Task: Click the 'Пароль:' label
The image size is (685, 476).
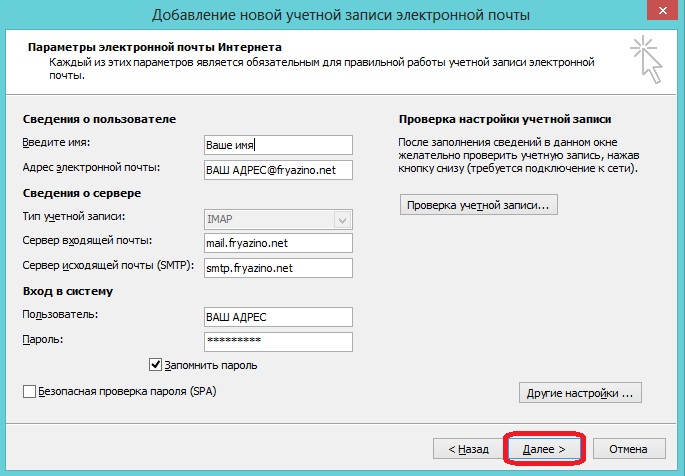Action: 43,339
